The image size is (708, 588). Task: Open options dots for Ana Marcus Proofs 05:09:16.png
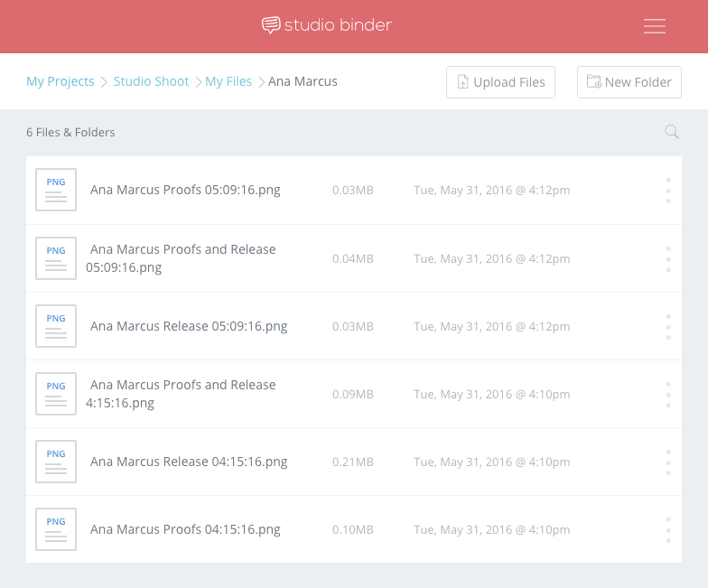click(668, 191)
